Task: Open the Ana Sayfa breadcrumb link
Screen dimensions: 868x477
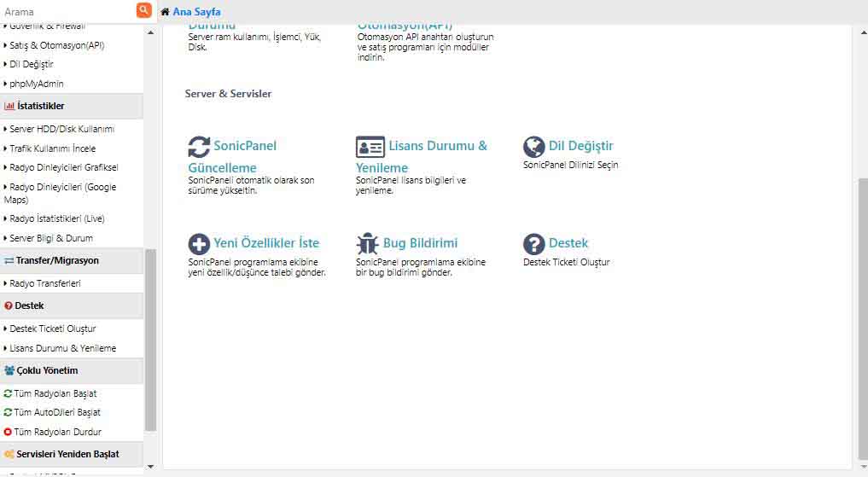Action: tap(196, 12)
